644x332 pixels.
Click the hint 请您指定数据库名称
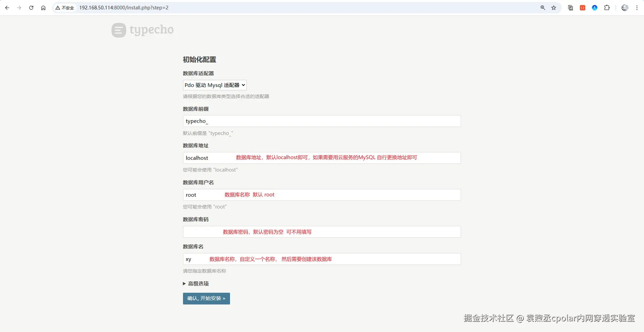pyautogui.click(x=204, y=271)
